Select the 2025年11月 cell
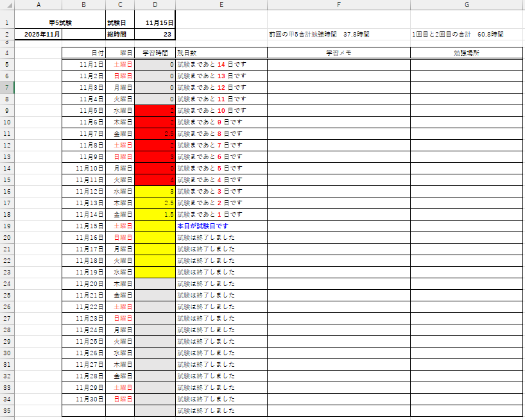The width and height of the screenshot is (525, 420). 39,34
